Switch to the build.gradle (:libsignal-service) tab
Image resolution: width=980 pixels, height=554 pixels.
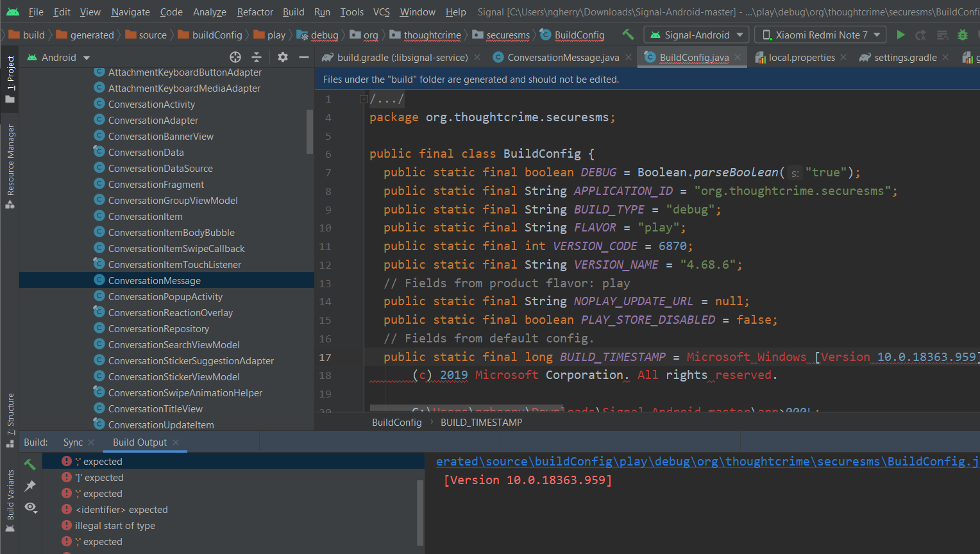(402, 57)
